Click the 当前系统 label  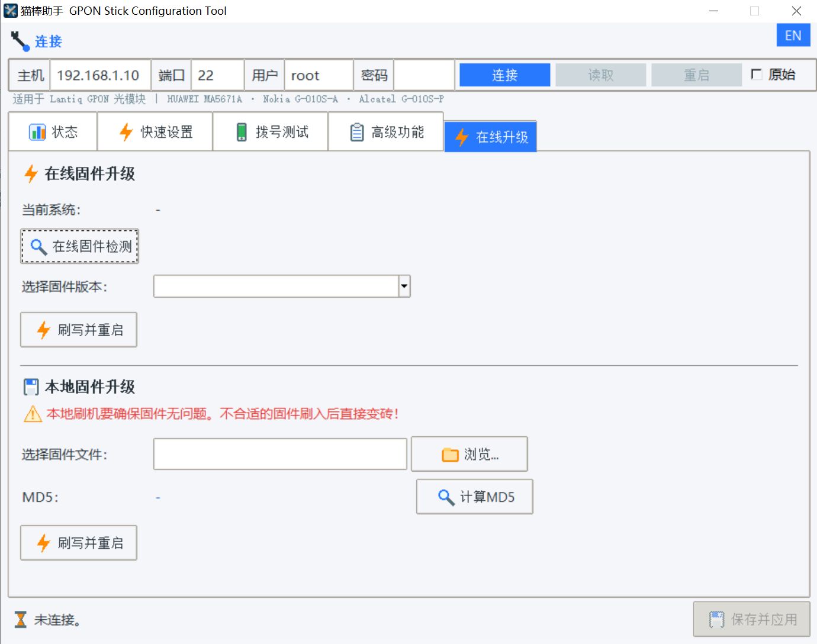51,210
